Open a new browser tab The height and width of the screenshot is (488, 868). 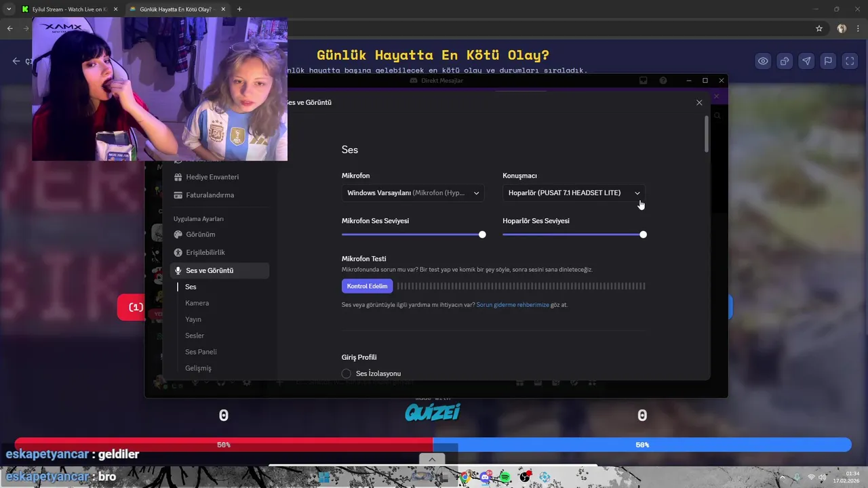pyautogui.click(x=239, y=9)
